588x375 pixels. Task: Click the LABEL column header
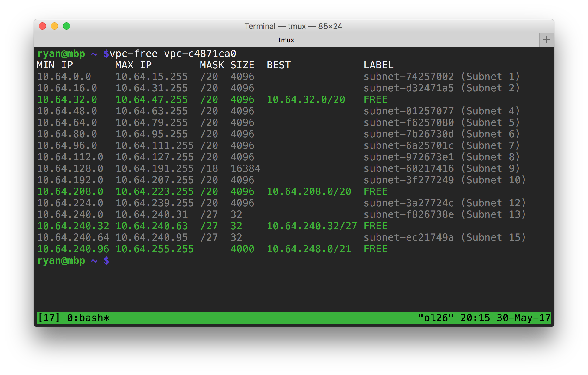coord(378,65)
